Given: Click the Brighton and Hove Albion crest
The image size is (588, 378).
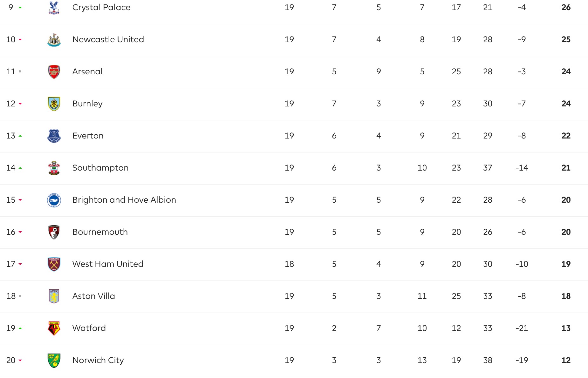Looking at the screenshot, I should coord(54,200).
